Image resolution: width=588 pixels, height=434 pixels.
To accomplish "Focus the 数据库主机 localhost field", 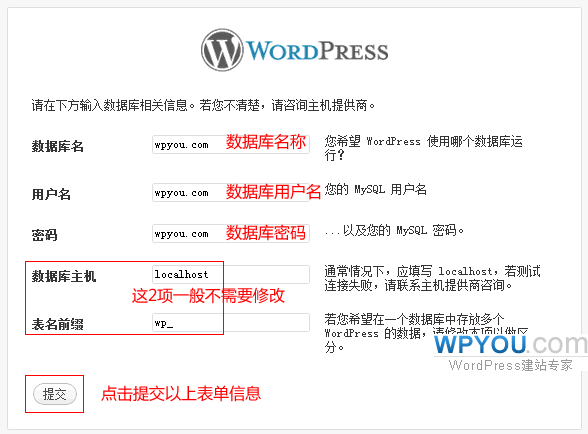I will click(231, 275).
